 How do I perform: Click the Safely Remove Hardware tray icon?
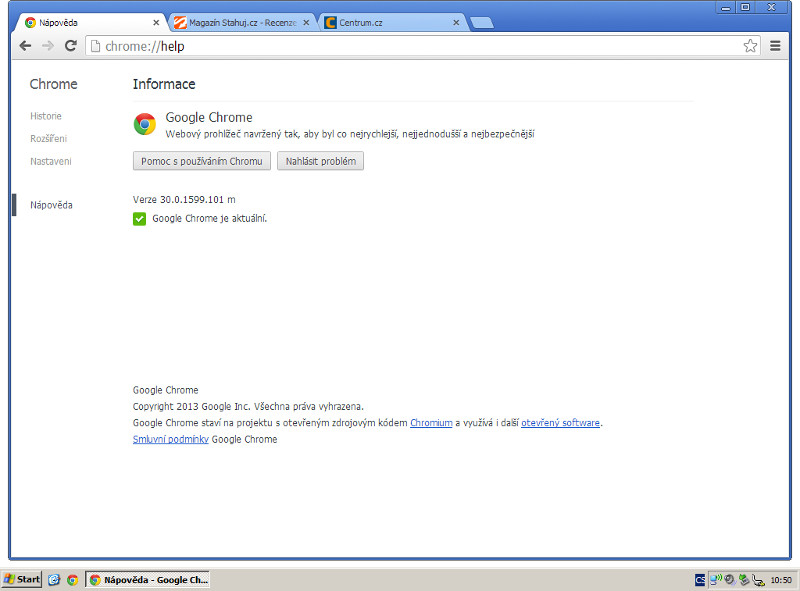pos(744,580)
